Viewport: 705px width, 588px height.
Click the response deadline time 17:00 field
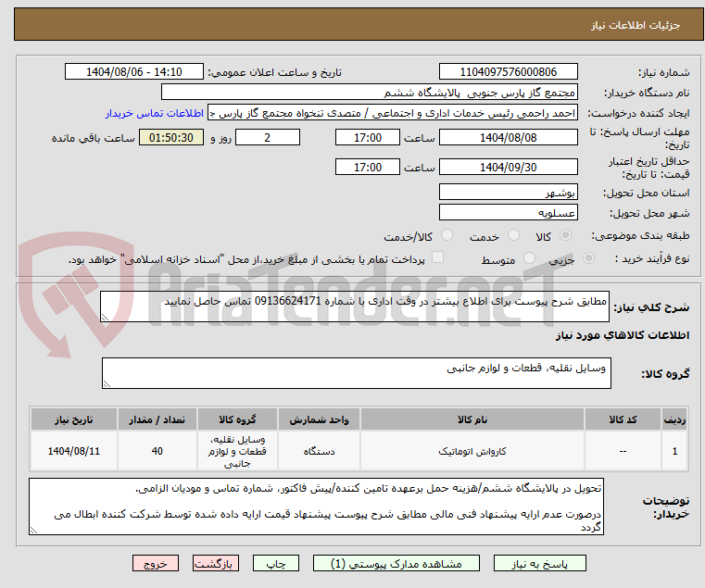368,137
